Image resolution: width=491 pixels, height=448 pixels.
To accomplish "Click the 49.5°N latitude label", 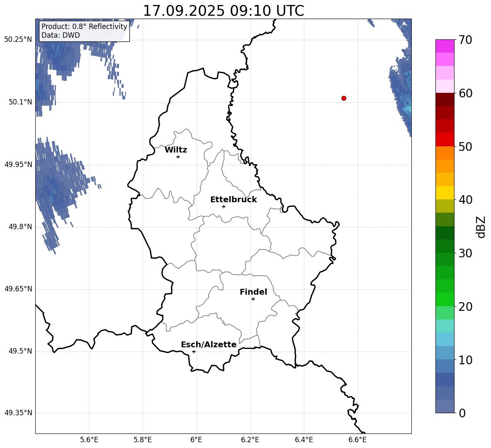I will coord(20,351).
